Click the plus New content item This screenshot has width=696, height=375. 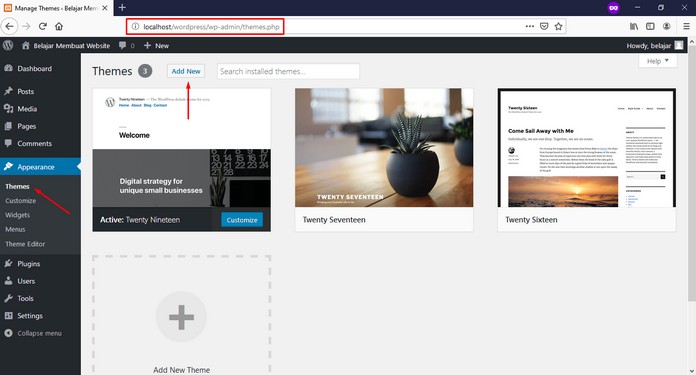coord(156,45)
